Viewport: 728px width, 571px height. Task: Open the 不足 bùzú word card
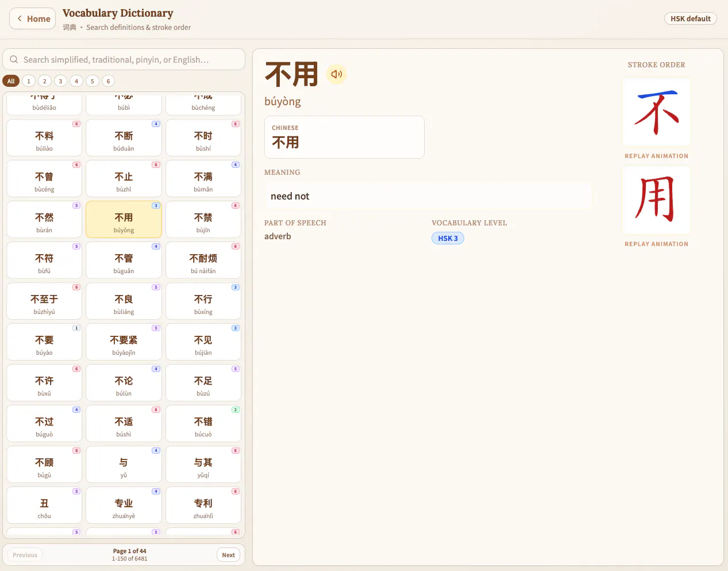(x=203, y=383)
